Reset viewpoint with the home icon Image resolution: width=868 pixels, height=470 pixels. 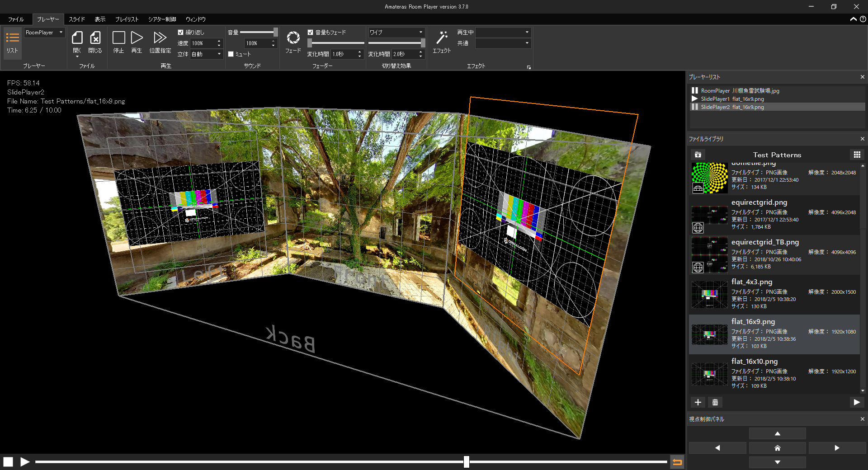778,448
